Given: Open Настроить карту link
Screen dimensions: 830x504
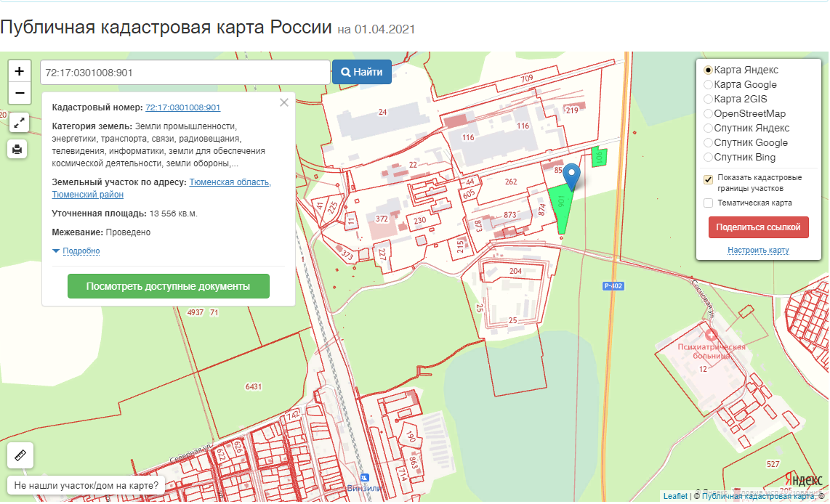Looking at the screenshot, I should [758, 250].
